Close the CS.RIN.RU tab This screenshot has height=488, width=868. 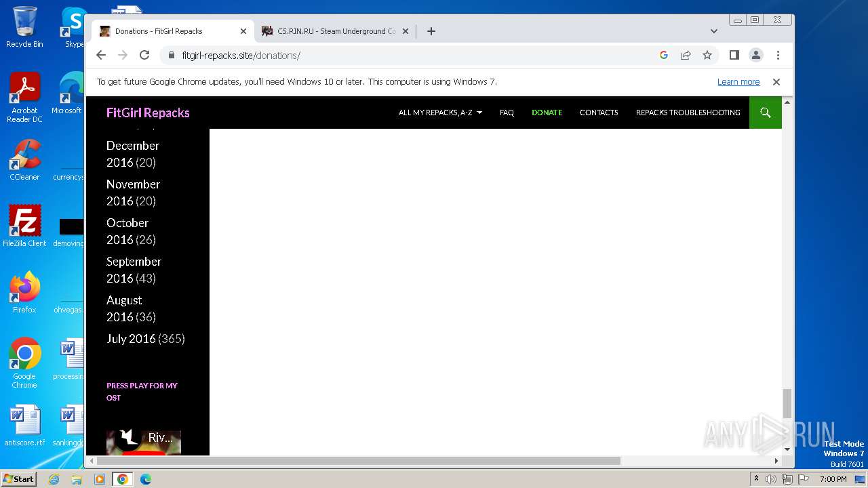[406, 31]
